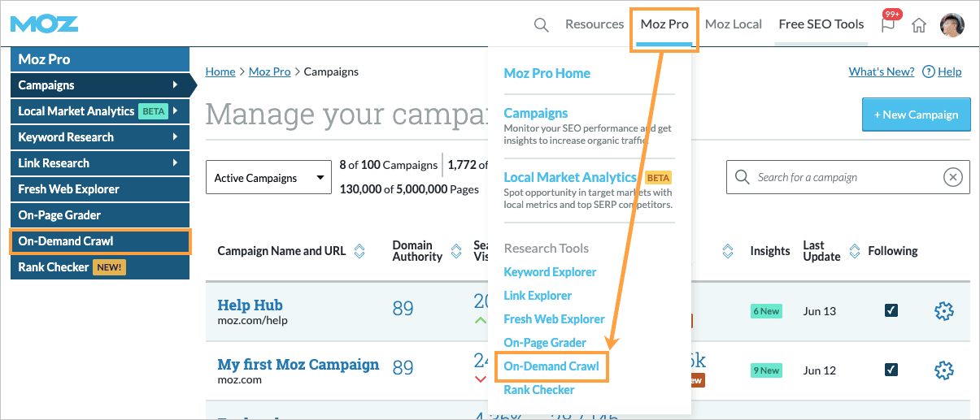Viewport: 980px width, 420px height.
Task: Open settings gear for My first Moz Campaign
Action: (943, 370)
